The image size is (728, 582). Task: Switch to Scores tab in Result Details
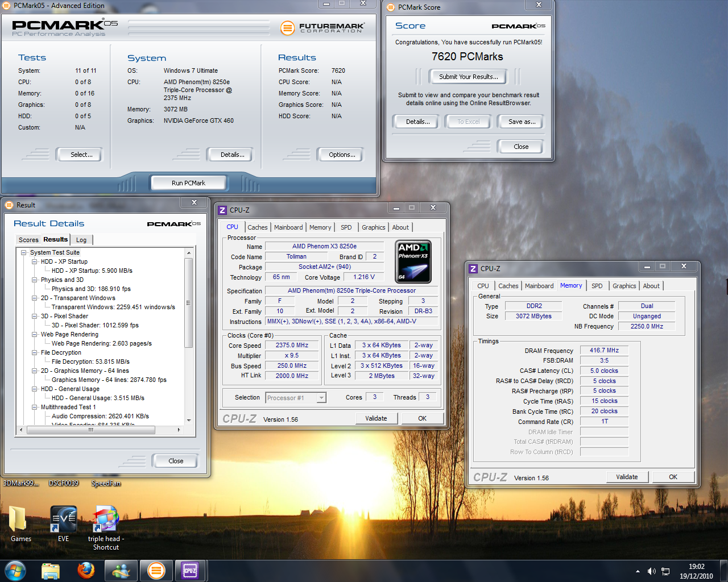tap(28, 240)
